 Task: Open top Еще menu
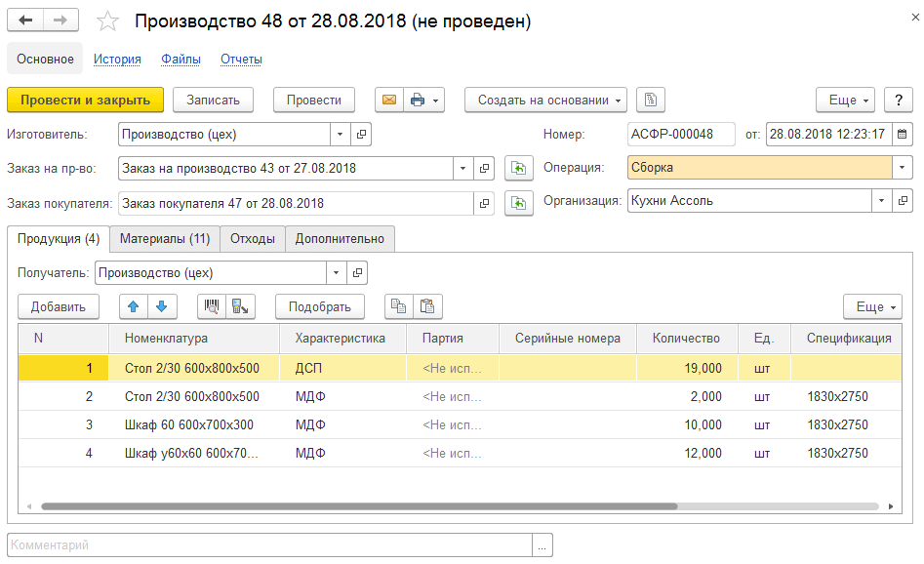(846, 101)
